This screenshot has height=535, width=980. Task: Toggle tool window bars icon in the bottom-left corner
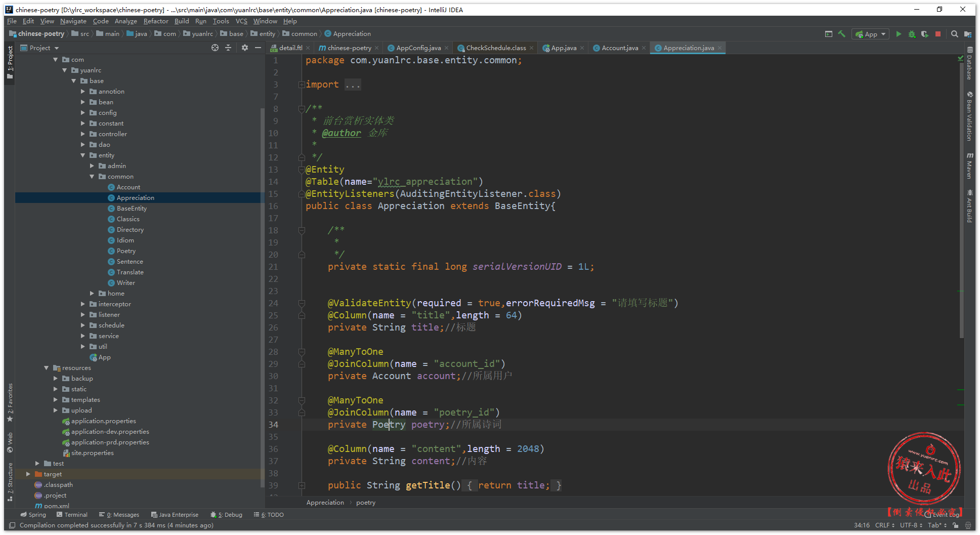pyautogui.click(x=12, y=525)
